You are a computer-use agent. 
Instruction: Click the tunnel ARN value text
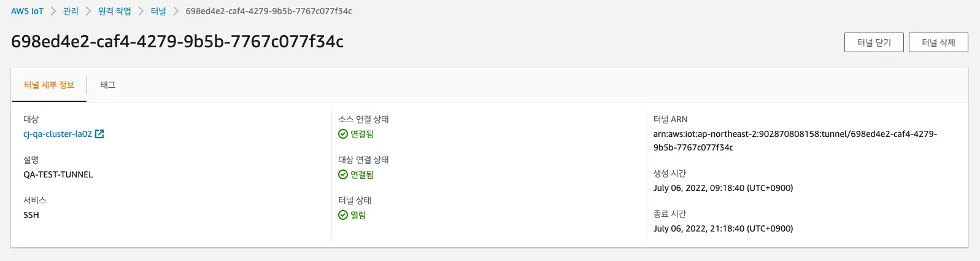pos(795,134)
